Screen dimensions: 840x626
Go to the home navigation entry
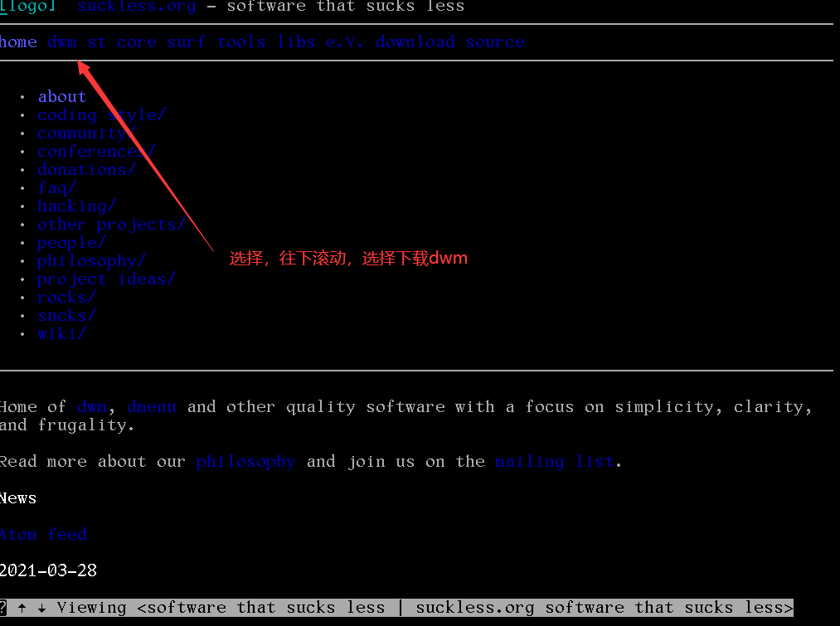[x=17, y=41]
